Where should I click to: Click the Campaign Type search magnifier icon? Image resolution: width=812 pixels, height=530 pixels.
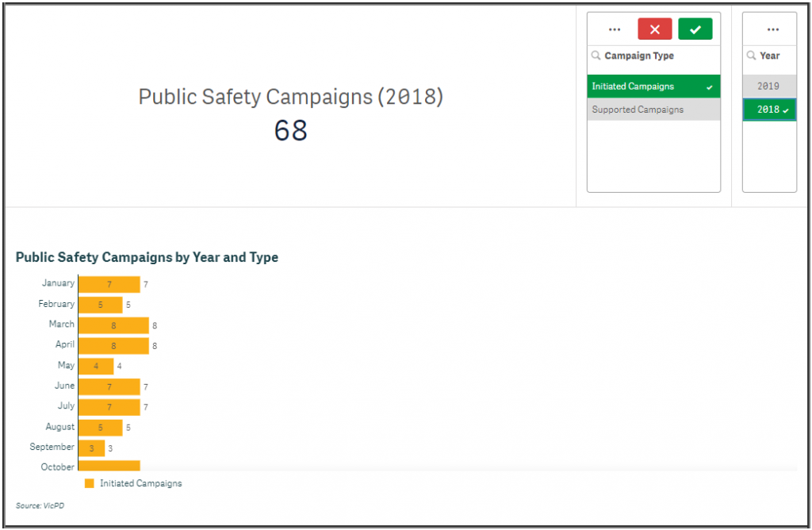coord(596,56)
